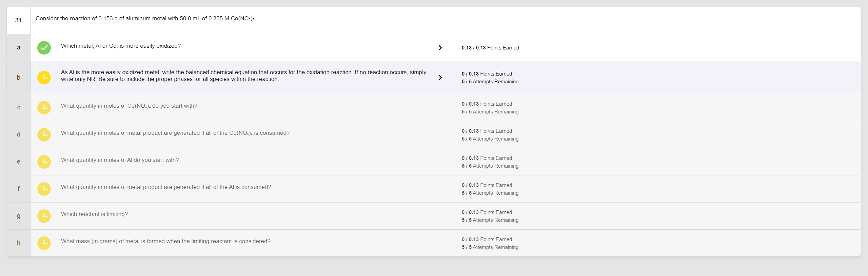Expand part a using its chevron arrow
The height and width of the screenshot is (276, 868).
coord(440,48)
